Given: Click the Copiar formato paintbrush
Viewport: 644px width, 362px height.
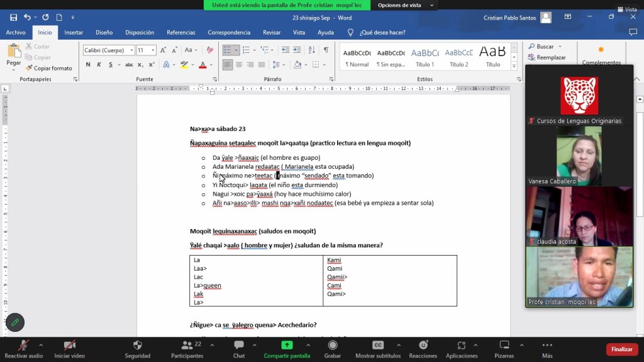Looking at the screenshot, I should [x=48, y=68].
